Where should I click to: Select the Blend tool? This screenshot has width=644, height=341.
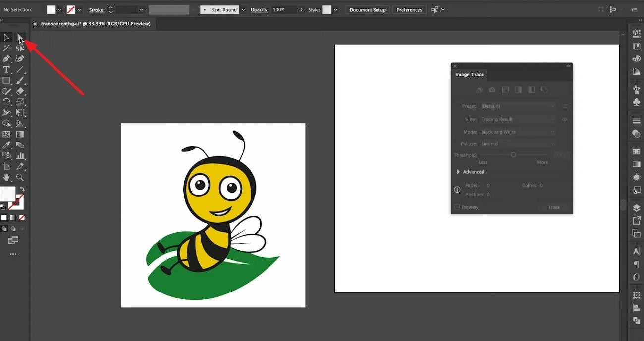(x=20, y=145)
